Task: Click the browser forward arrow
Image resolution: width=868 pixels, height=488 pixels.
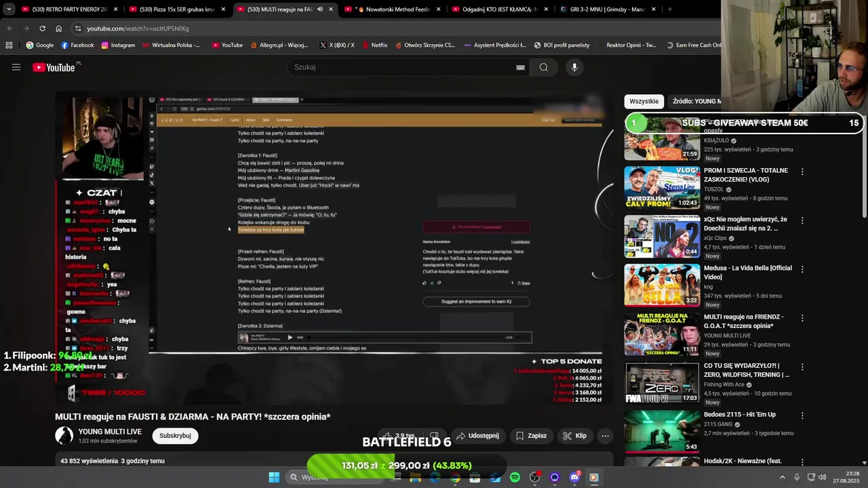Action: point(26,28)
